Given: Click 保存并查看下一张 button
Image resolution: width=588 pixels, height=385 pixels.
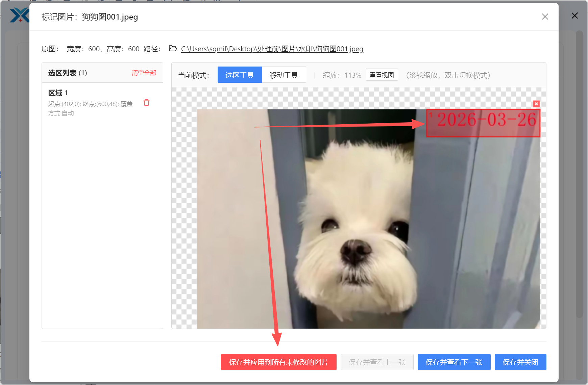Looking at the screenshot, I should pyautogui.click(x=454, y=362).
